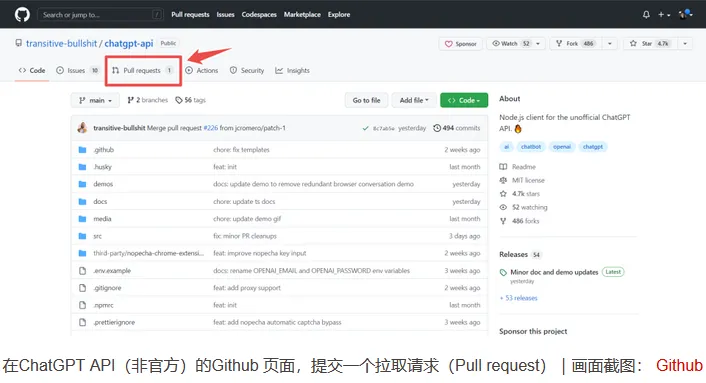
Task: View the 2 branches link
Action: point(147,100)
